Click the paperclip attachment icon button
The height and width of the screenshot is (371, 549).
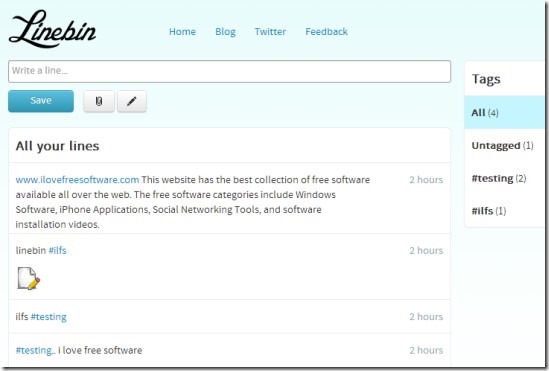point(99,101)
